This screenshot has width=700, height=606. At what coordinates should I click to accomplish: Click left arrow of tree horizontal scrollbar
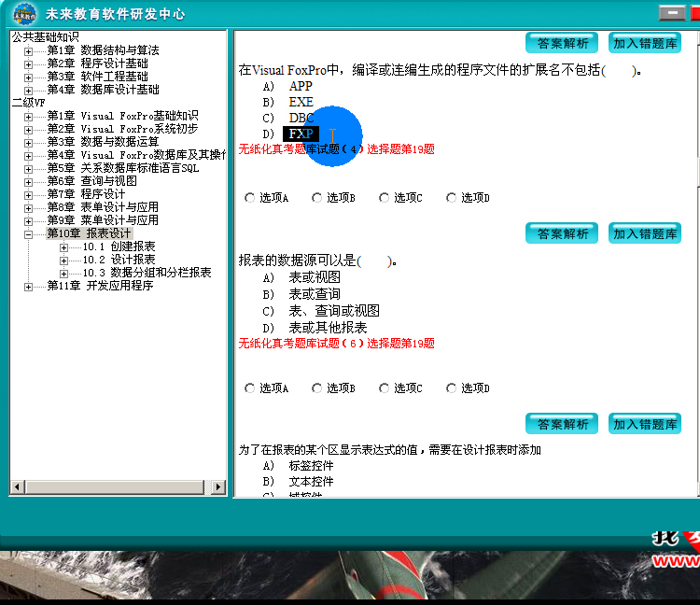(17, 486)
